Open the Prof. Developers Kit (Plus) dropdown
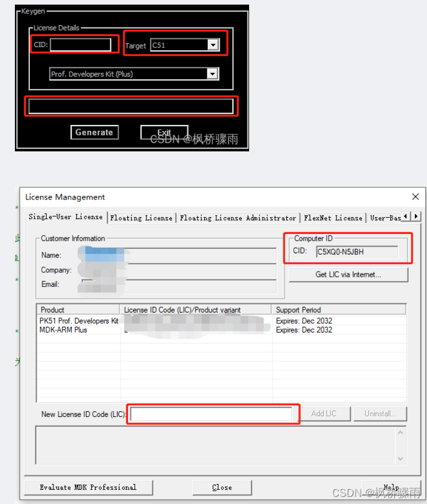Viewport: 427px width, 504px height. point(212,74)
